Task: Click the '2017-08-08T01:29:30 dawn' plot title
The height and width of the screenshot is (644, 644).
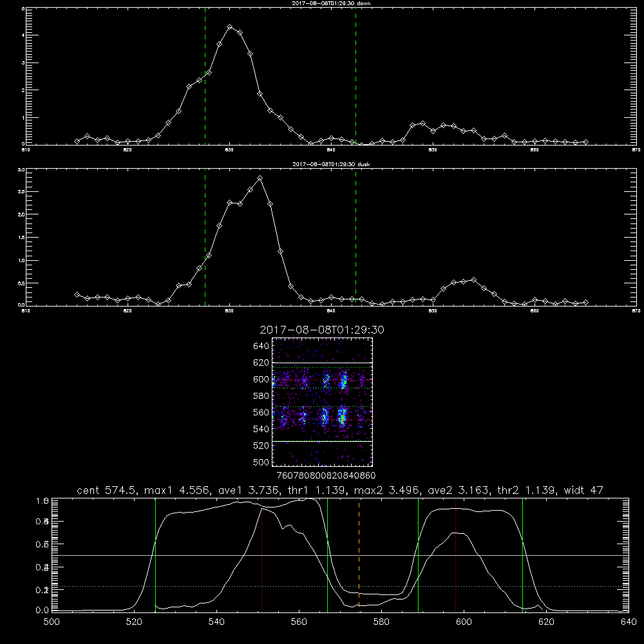Action: (x=331, y=3)
